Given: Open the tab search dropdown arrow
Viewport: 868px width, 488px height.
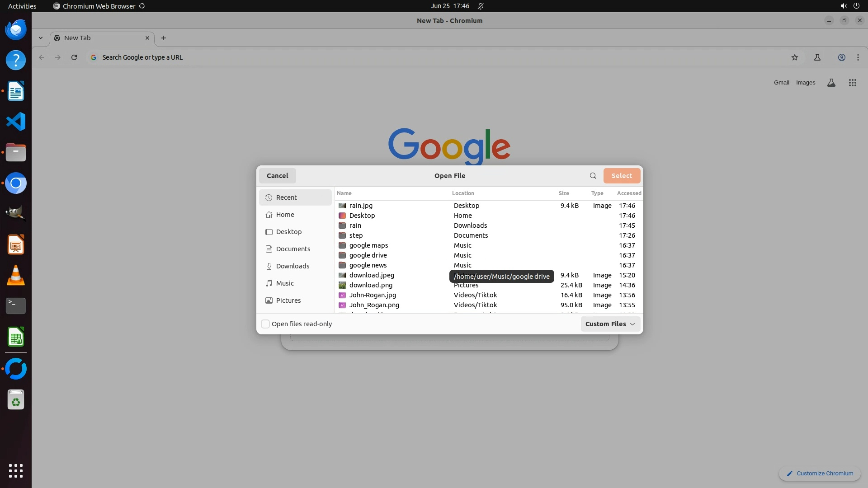Looking at the screenshot, I should (x=41, y=38).
